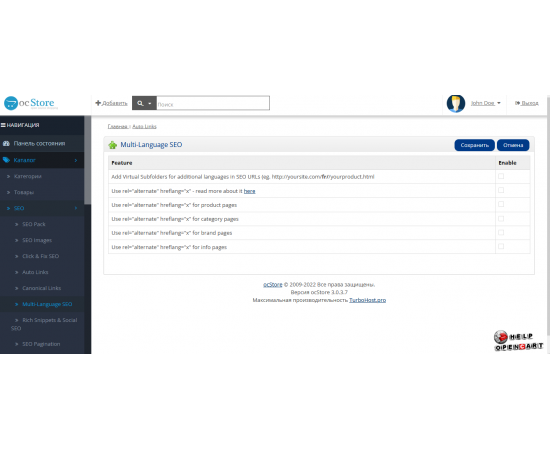Select SEO Pagination sidebar item
This screenshot has height=450, width=550.
click(42, 344)
